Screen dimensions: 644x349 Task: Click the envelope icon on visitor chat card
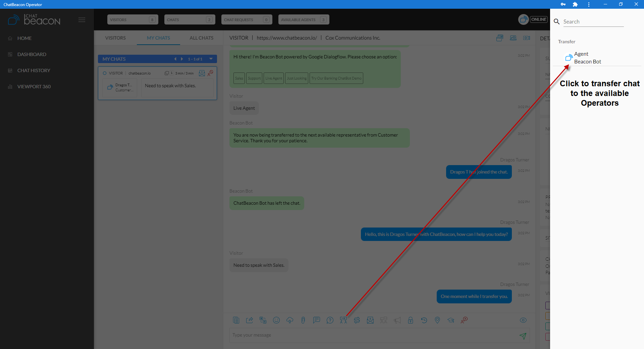[202, 73]
